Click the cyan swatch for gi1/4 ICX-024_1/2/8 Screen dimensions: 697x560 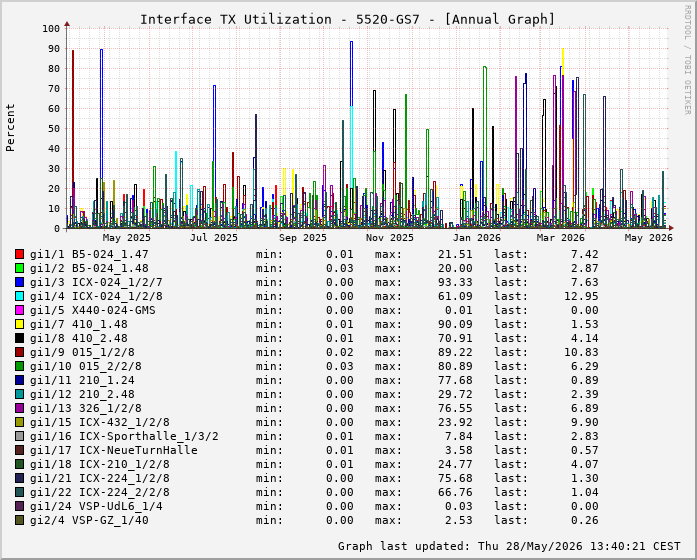click(x=19, y=296)
